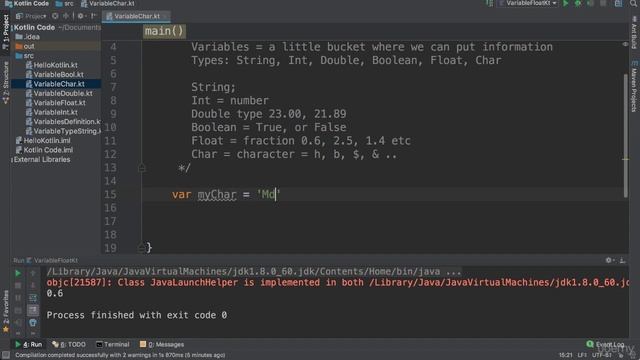The image size is (640, 360).
Task: Select the out folder
Action: click(25, 46)
